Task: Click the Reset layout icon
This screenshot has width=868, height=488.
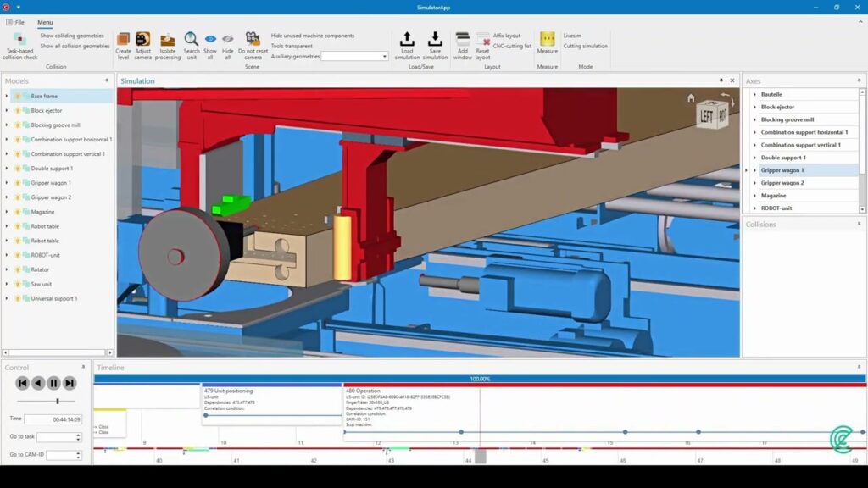Action: (482, 39)
